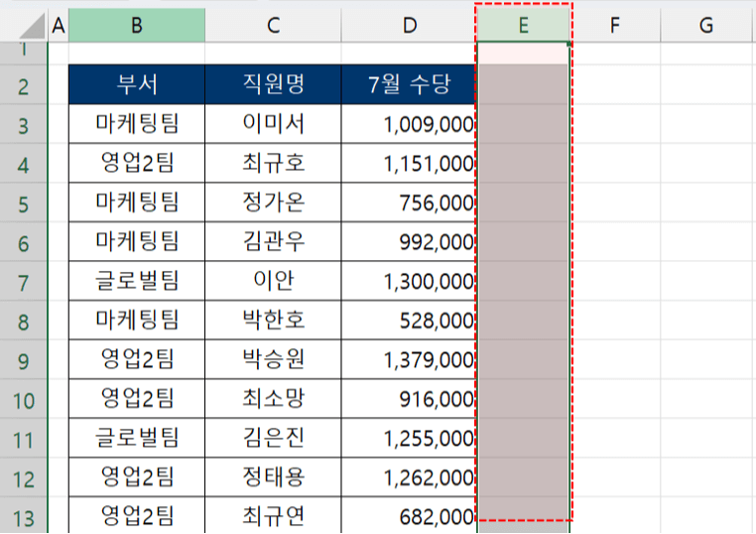The image size is (756, 534).
Task: Select the cell with value 756,000
Action: click(409, 202)
